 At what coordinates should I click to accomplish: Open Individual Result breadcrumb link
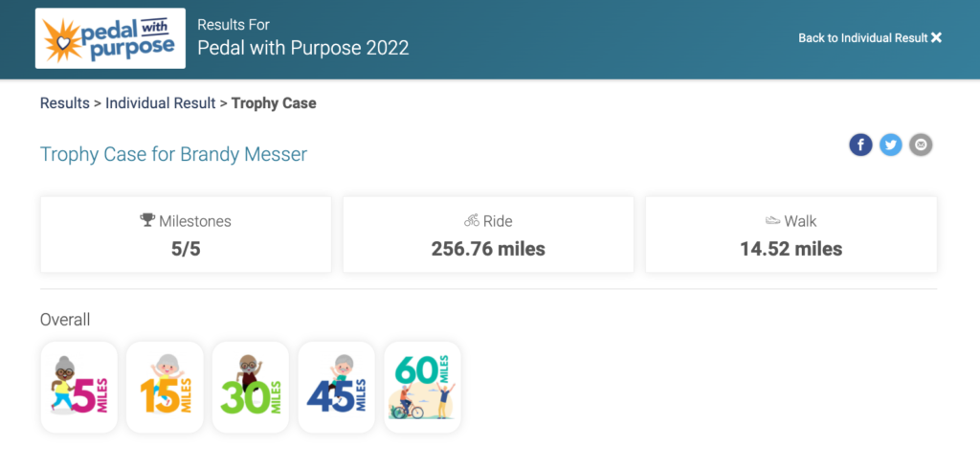click(x=161, y=103)
